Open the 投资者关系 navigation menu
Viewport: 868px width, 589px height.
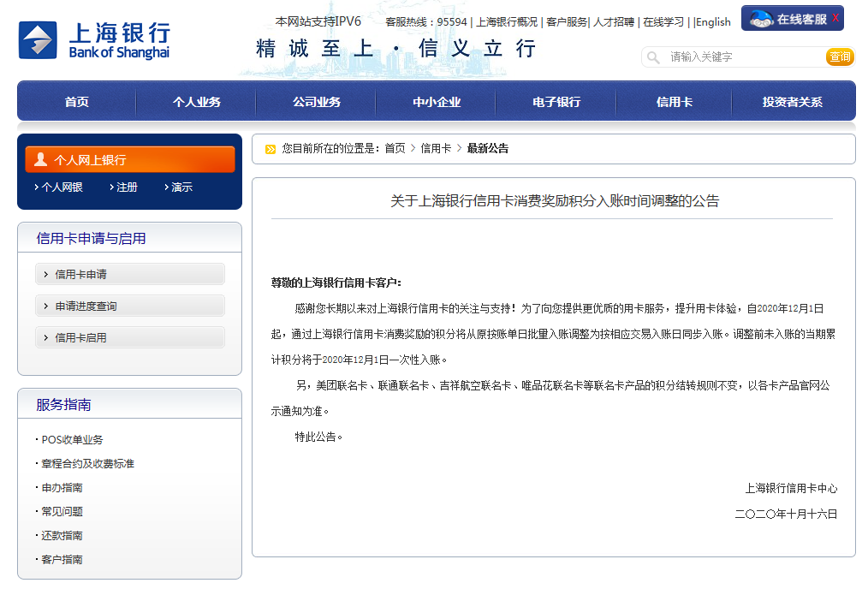(x=792, y=102)
